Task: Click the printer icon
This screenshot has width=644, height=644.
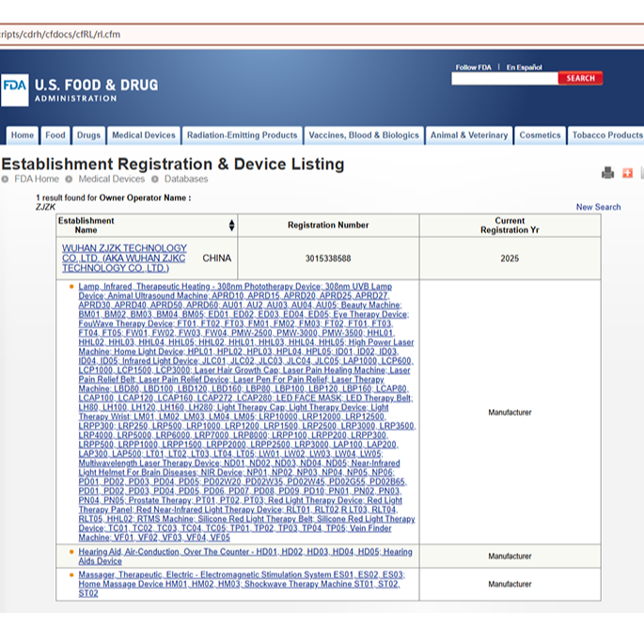Action: [x=607, y=173]
